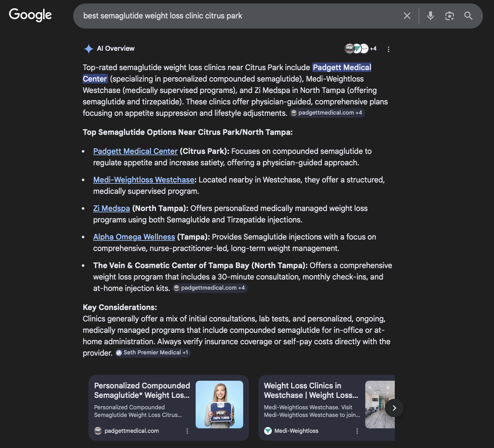
Task: Open Alpha Omega Wellness link
Action: tap(134, 237)
